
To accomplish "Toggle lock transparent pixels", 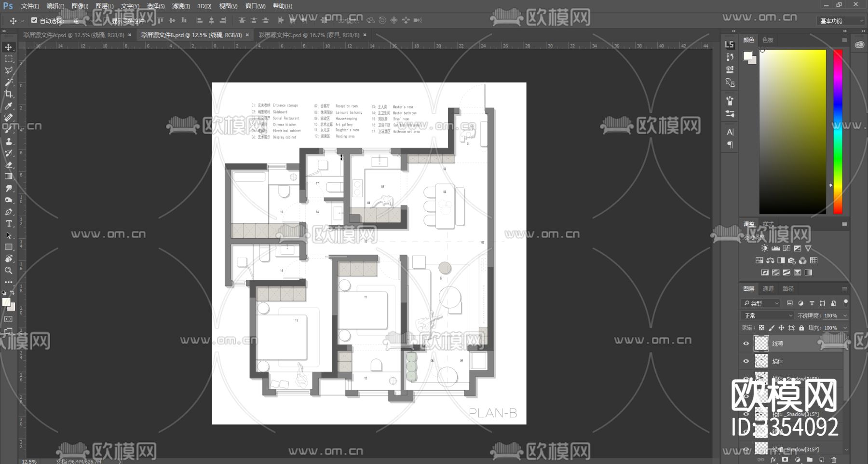I will click(x=761, y=328).
